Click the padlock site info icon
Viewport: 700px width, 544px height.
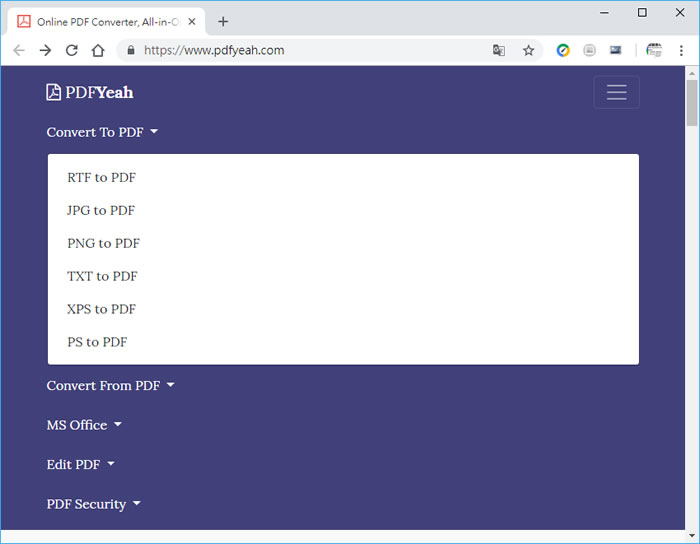point(130,50)
